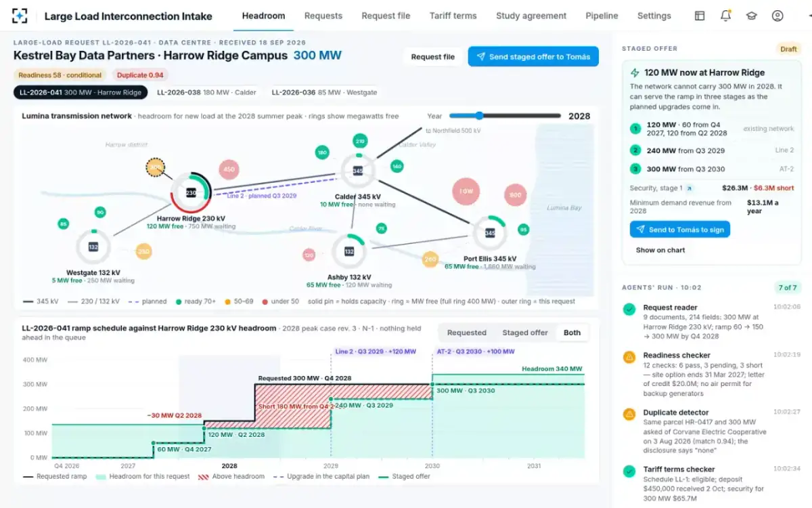Viewport: 812px width, 508px height.
Task: Switch chart view to Requested
Action: pos(467,333)
